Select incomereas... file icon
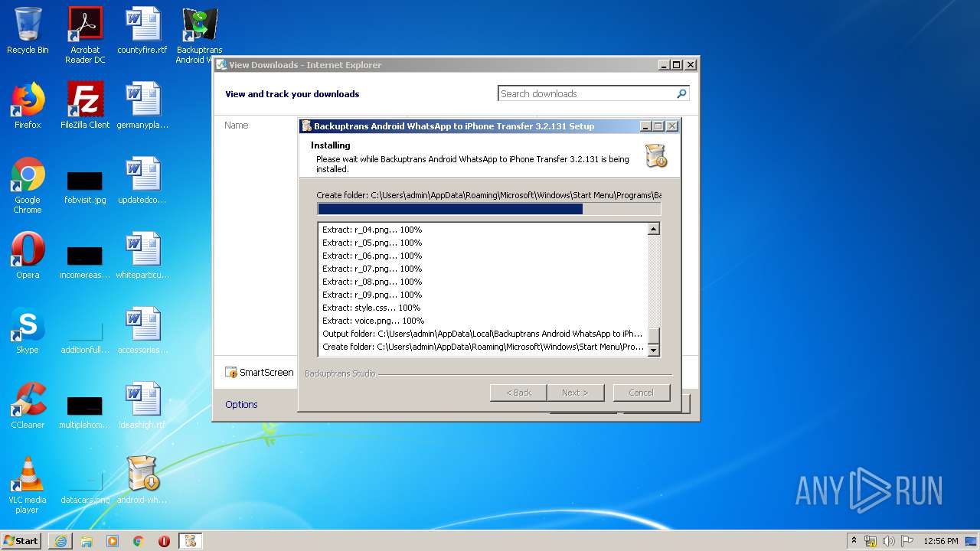This screenshot has width=980, height=551. [85, 261]
